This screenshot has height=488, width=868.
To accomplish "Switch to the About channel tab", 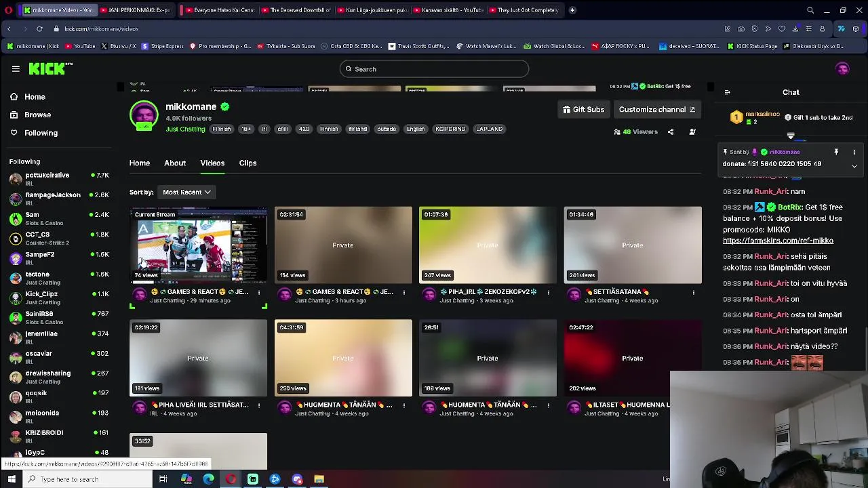I will (175, 163).
